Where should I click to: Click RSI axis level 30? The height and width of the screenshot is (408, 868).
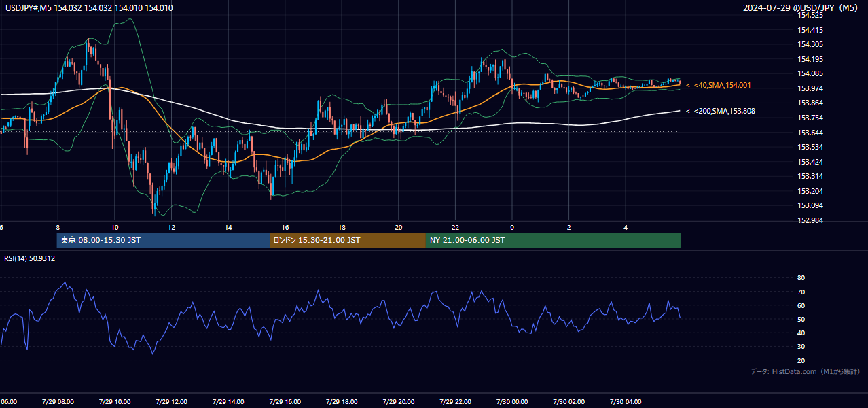coord(801,347)
